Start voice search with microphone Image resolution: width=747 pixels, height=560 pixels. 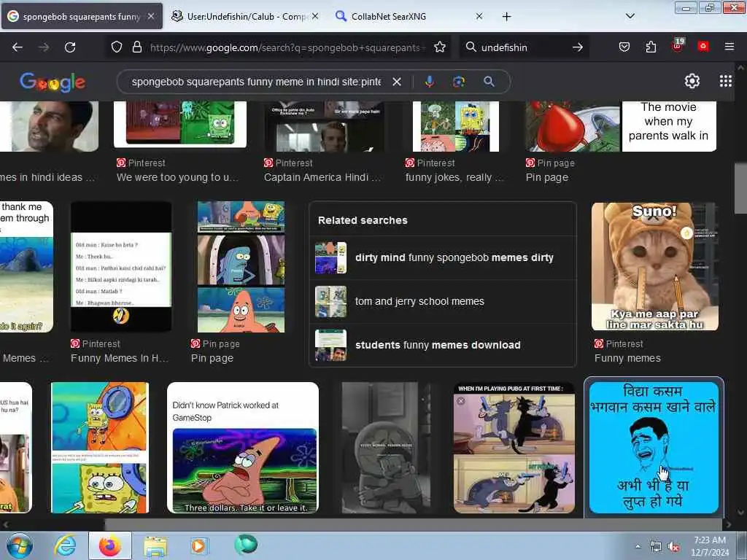click(x=429, y=82)
